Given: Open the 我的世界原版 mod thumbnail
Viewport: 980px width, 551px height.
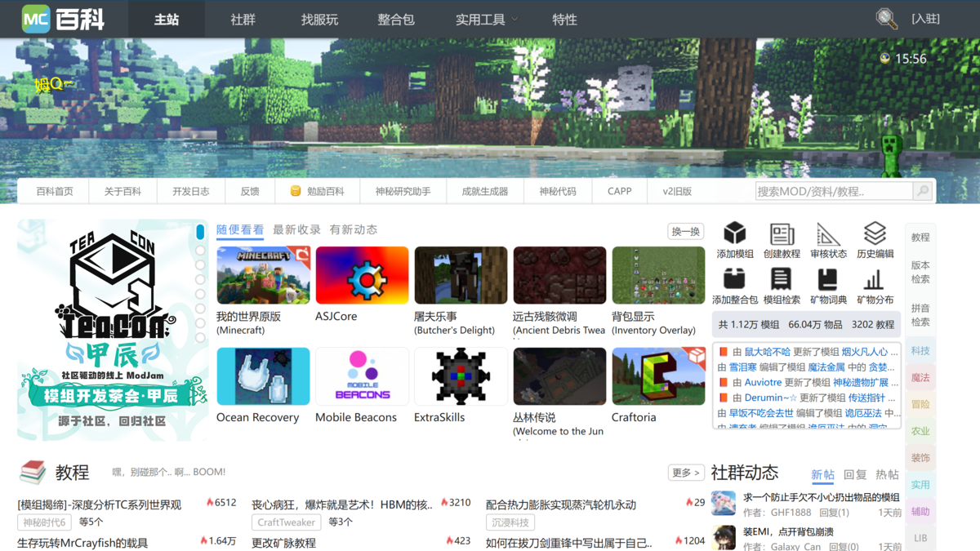Looking at the screenshot, I should click(263, 275).
